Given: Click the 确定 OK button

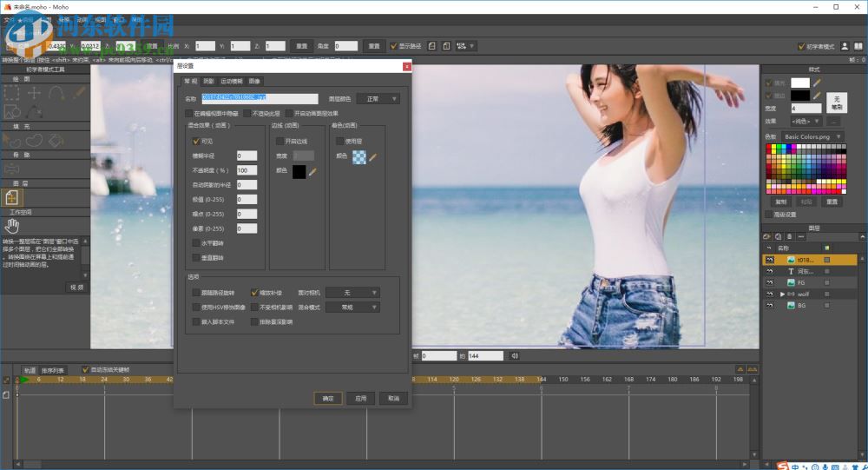Looking at the screenshot, I should pyautogui.click(x=327, y=398).
